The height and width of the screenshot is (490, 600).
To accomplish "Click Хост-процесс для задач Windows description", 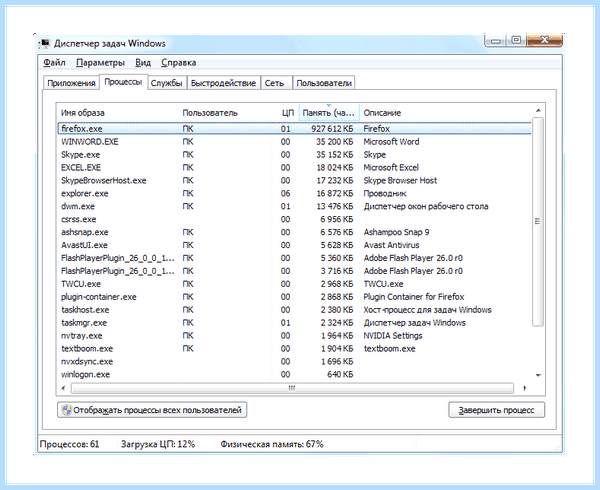I will (x=427, y=310).
